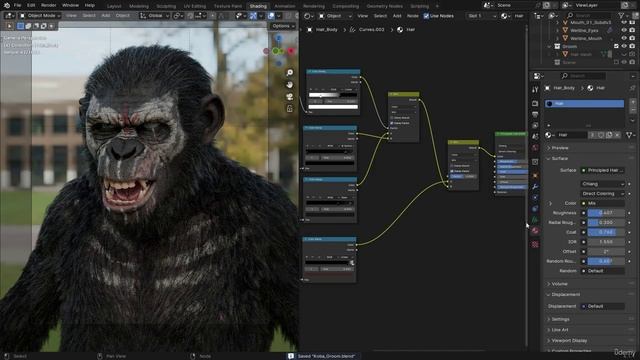This screenshot has height=360, width=640.
Task: Toggle render camera icon of Wetline_Mouth
Action: [x=632, y=38]
